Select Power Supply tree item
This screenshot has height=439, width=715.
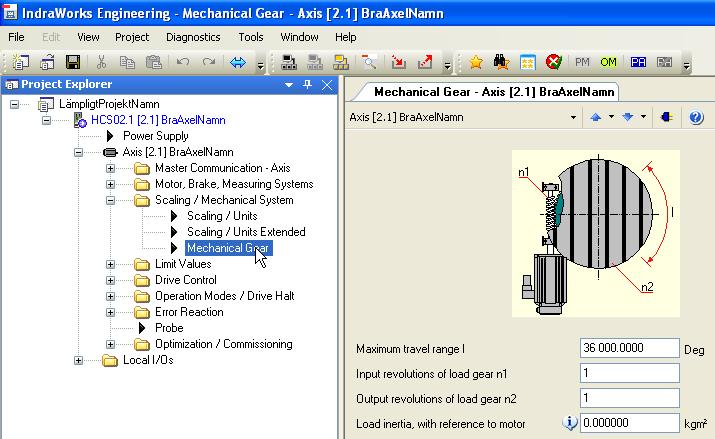[155, 136]
